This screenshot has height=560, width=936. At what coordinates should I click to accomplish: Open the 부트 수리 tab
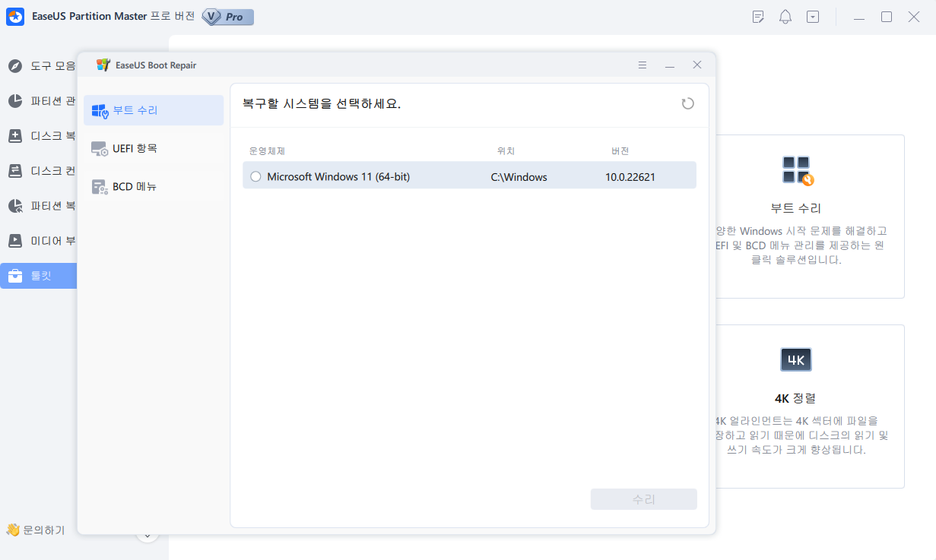click(154, 110)
